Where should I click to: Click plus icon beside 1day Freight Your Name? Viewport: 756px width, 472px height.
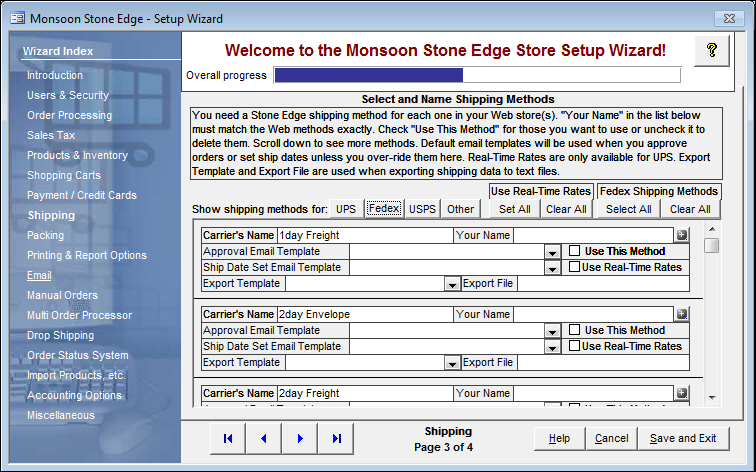[681, 235]
